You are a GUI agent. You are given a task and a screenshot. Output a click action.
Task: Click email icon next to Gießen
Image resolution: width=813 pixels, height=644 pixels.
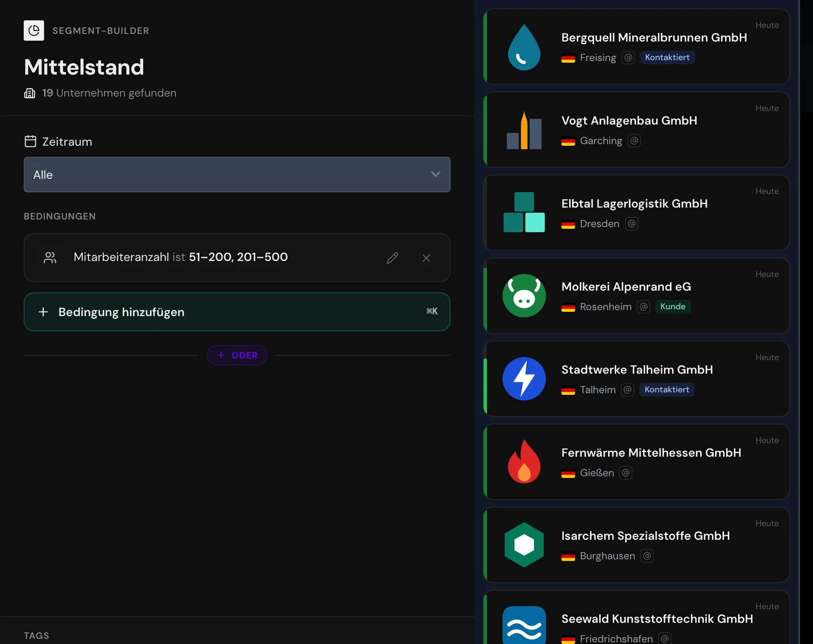coord(626,473)
